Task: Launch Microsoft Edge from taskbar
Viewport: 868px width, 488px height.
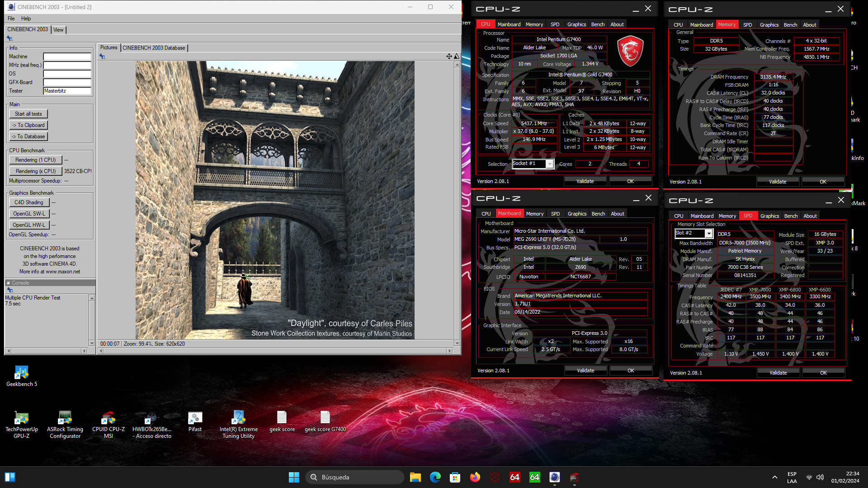Action: click(435, 477)
